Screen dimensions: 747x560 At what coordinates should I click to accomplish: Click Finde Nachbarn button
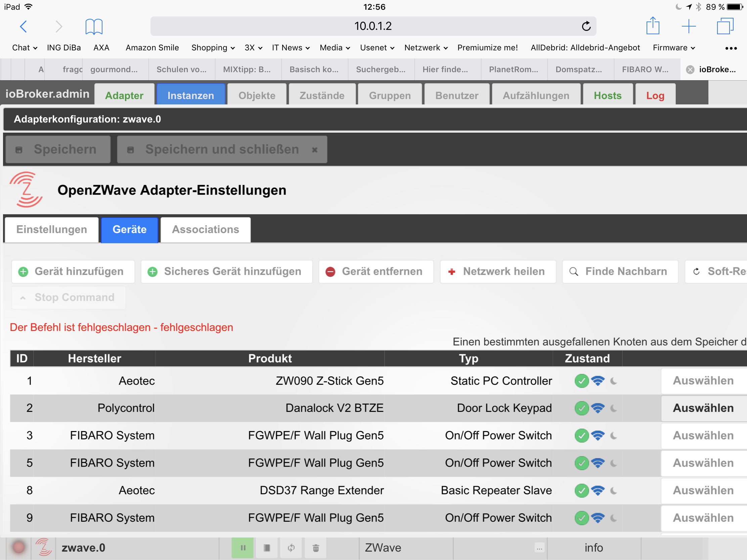620,271
